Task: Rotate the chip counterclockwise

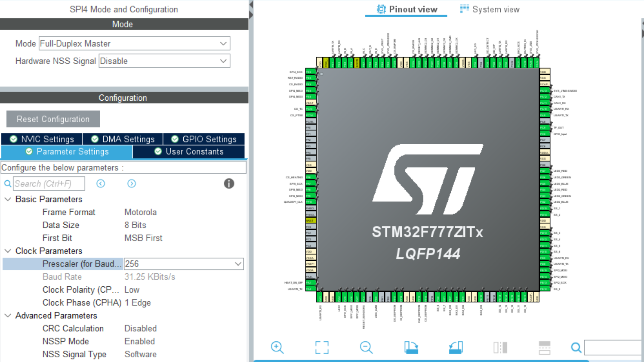Action: pos(456,347)
